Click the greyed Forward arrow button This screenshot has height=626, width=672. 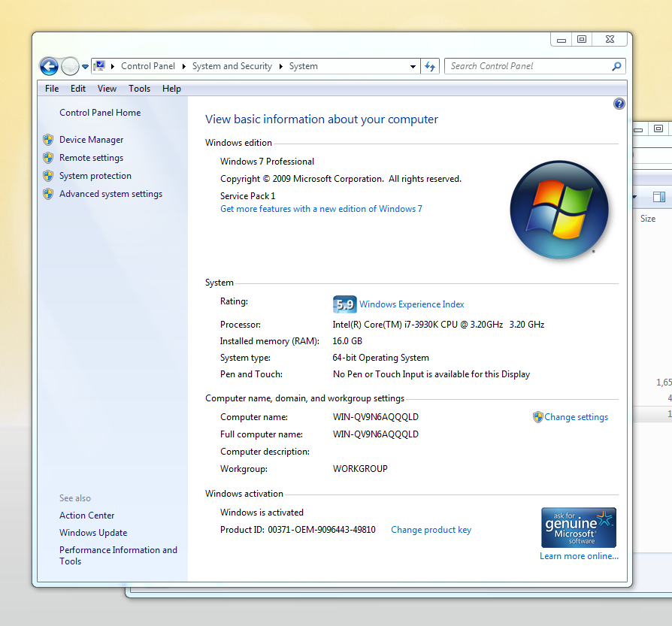(70, 66)
